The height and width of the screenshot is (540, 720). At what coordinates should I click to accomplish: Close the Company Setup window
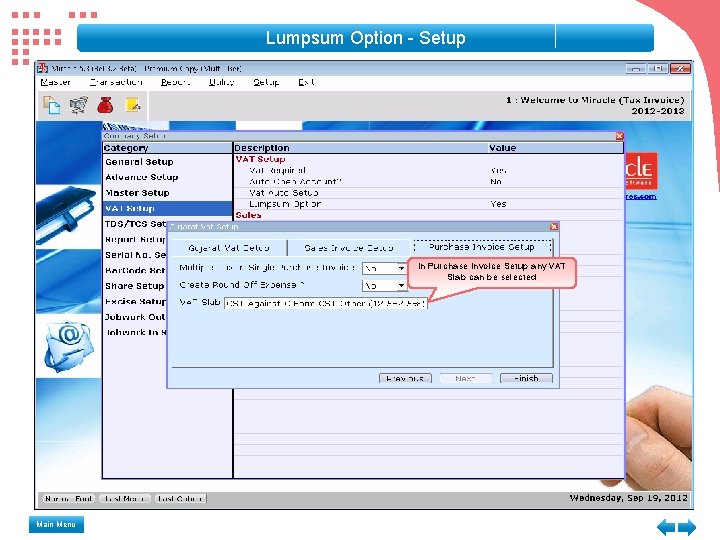tap(619, 136)
